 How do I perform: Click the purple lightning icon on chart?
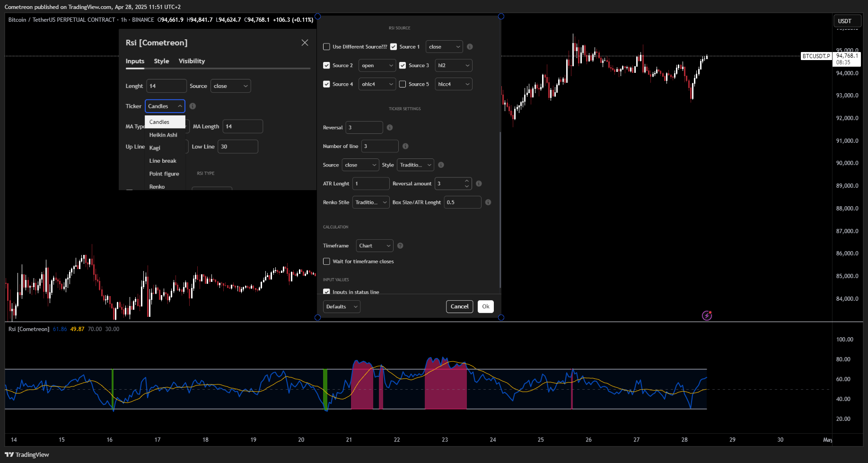click(x=707, y=315)
